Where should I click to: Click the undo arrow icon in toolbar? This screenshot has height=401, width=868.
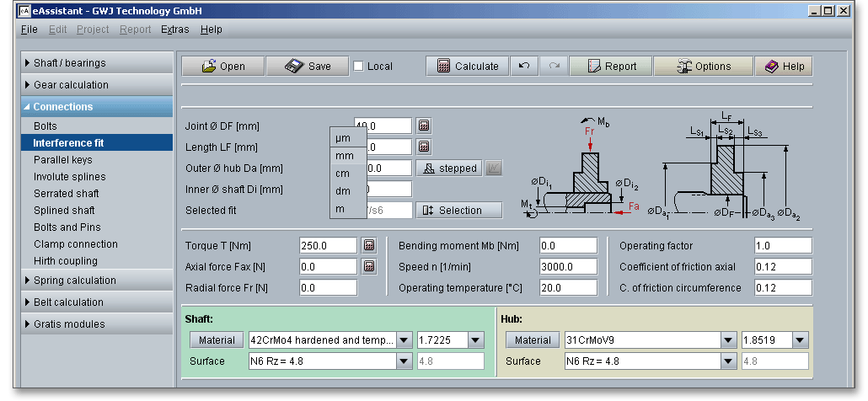point(523,67)
